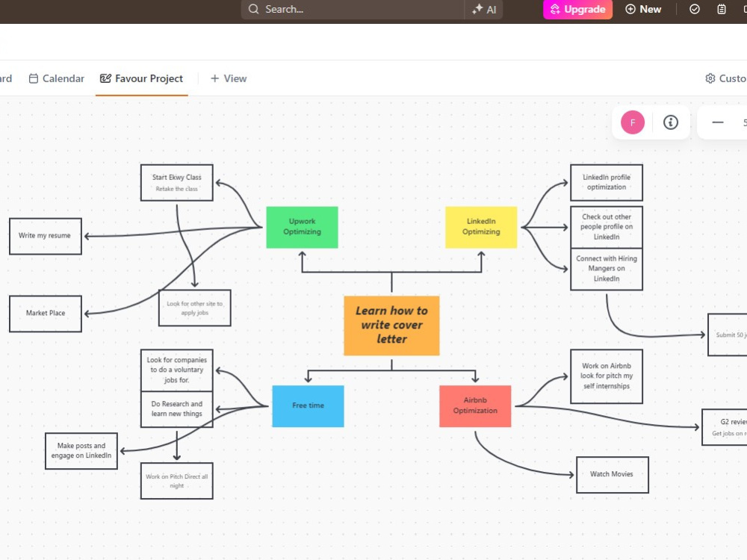Select the Start Ekwy Class box
The image size is (747, 560).
[177, 183]
